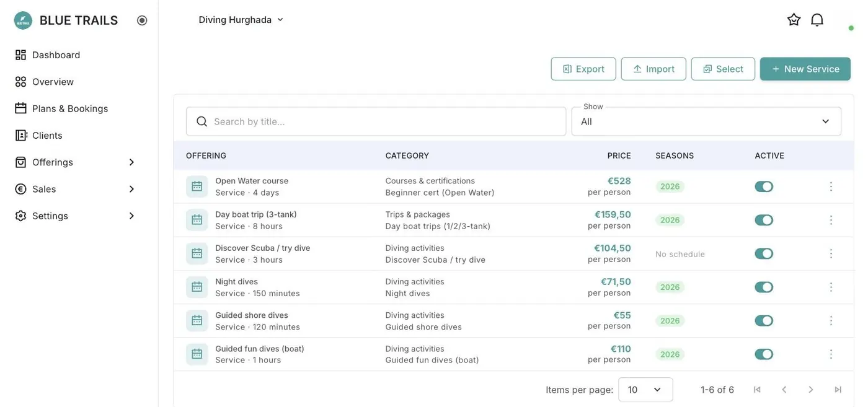
Task: Toggle active switch for Day boat trip
Action: pyautogui.click(x=764, y=220)
